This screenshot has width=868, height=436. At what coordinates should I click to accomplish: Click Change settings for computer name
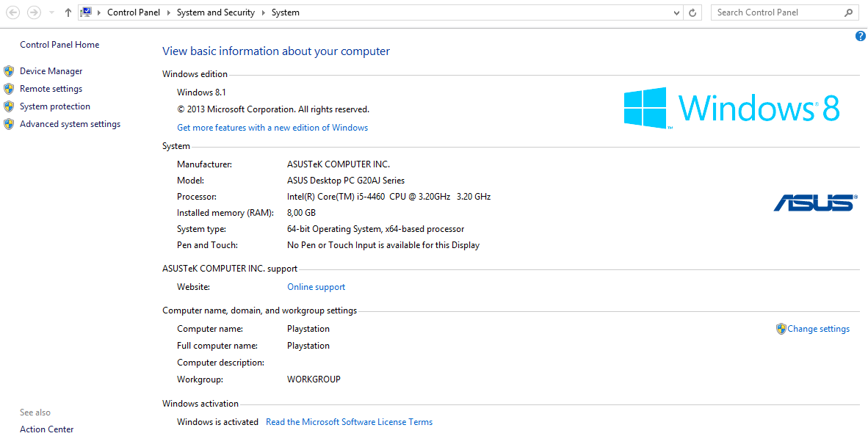tap(818, 329)
